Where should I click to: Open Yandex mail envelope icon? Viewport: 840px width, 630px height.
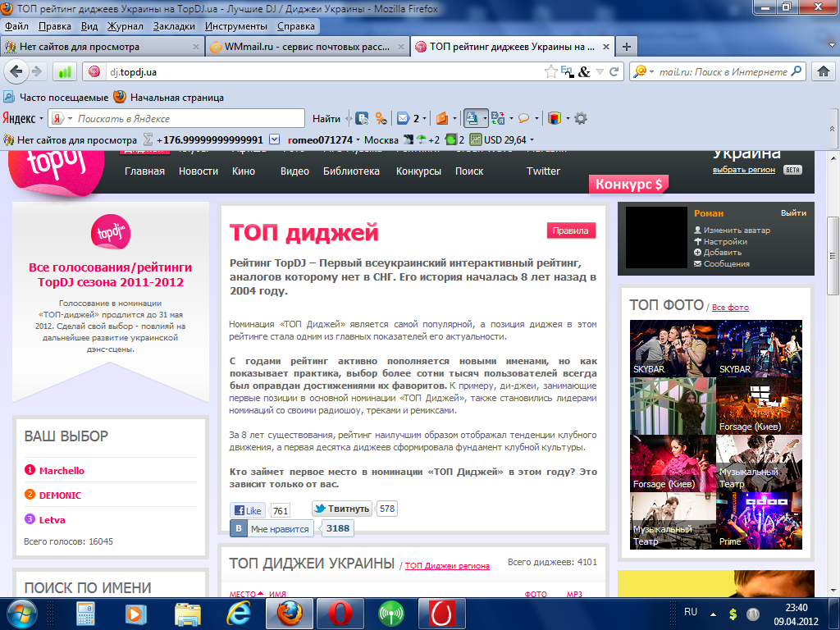[x=403, y=118]
